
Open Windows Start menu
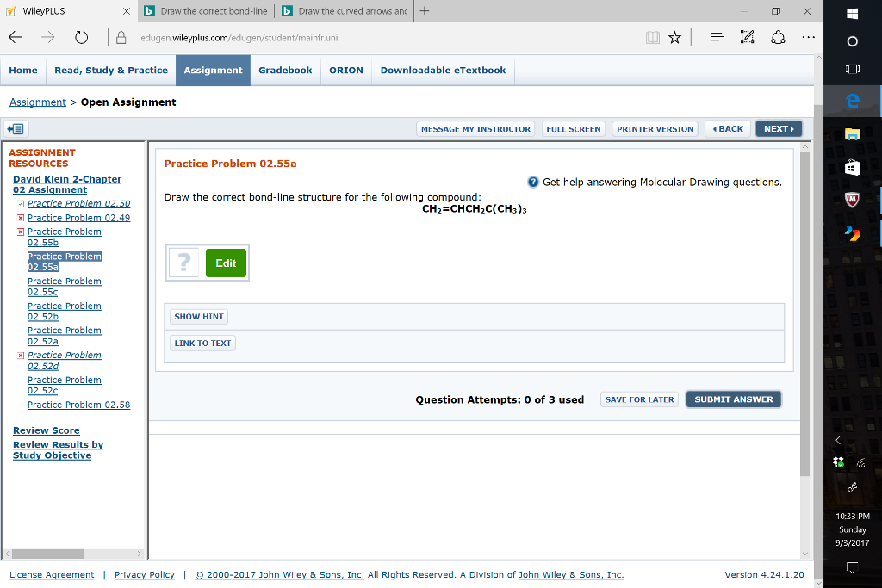click(852, 14)
